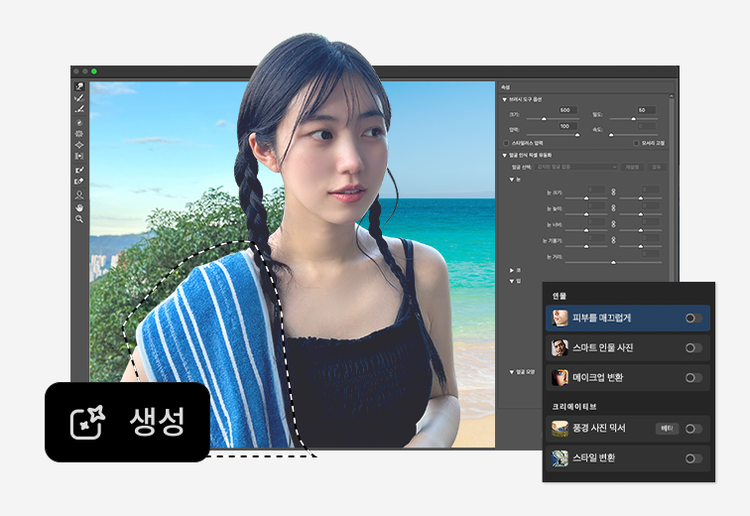Select the Freeze Mask tool

[79, 170]
